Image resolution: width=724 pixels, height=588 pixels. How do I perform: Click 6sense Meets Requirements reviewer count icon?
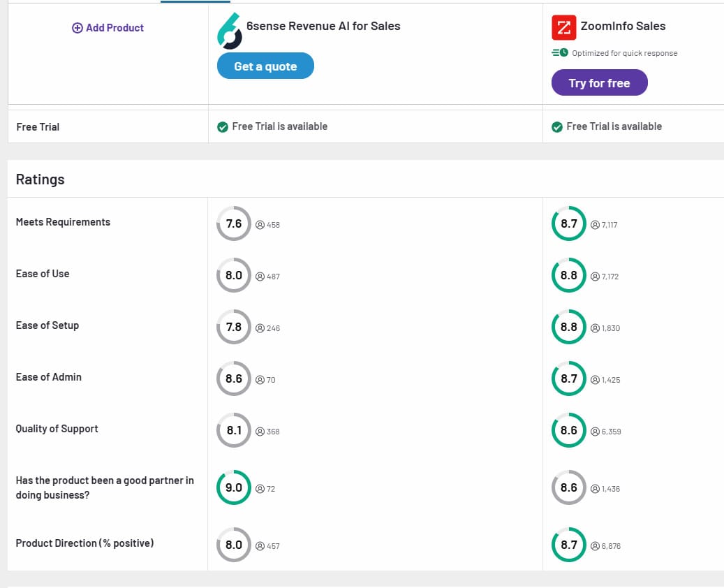click(260, 225)
